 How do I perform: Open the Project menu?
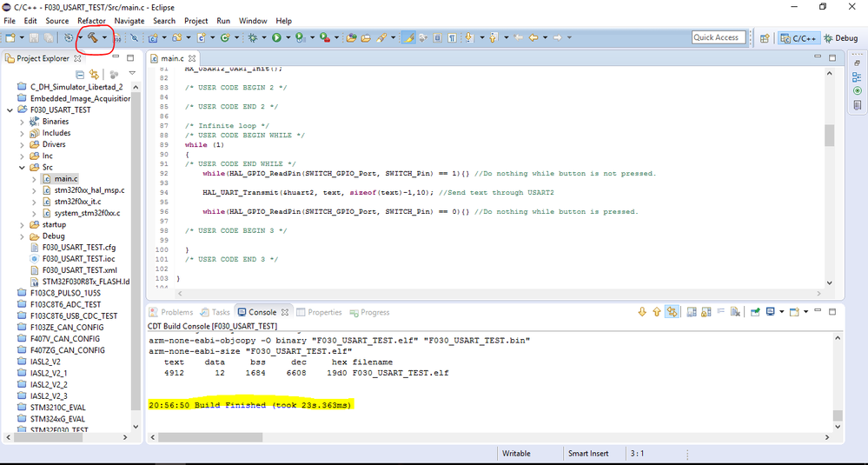196,21
